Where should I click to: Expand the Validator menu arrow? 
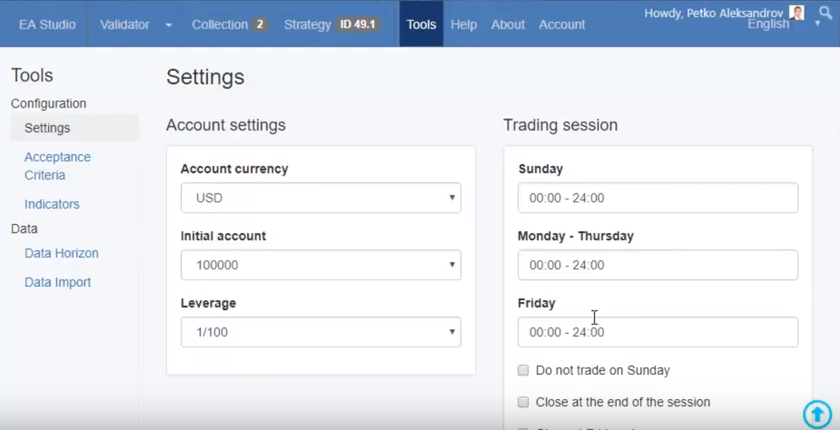click(168, 25)
